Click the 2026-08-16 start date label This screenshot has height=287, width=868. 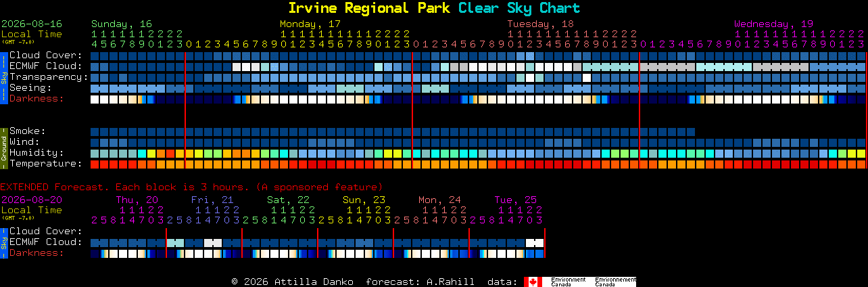pyautogui.click(x=32, y=24)
